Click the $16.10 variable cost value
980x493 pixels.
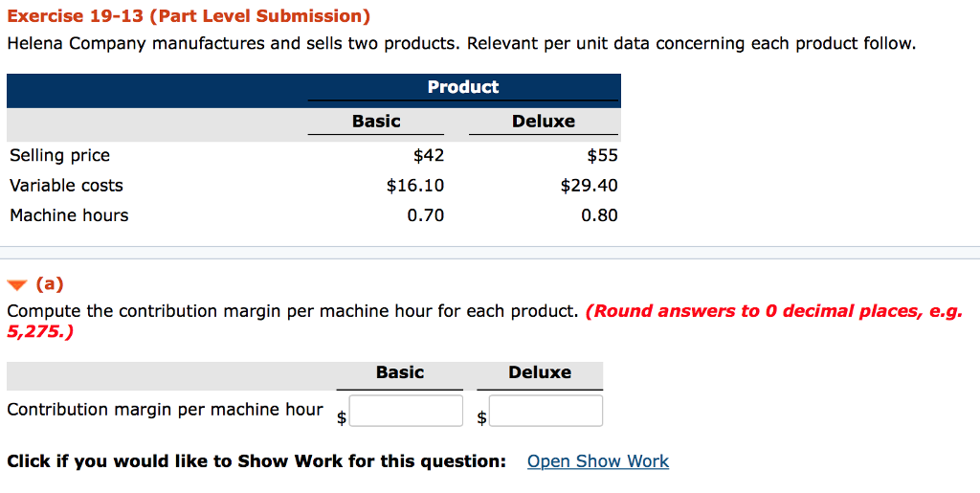point(415,185)
